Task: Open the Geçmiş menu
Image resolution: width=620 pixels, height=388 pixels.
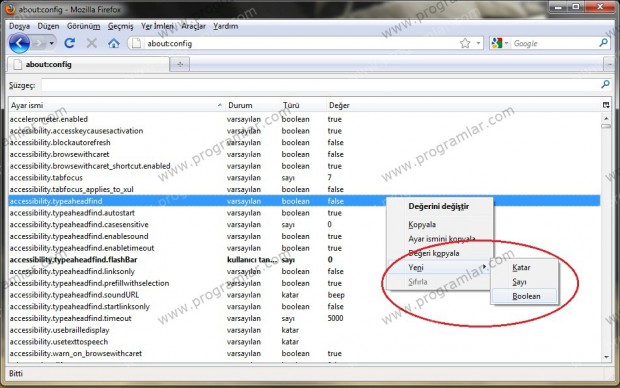Action: click(x=120, y=26)
